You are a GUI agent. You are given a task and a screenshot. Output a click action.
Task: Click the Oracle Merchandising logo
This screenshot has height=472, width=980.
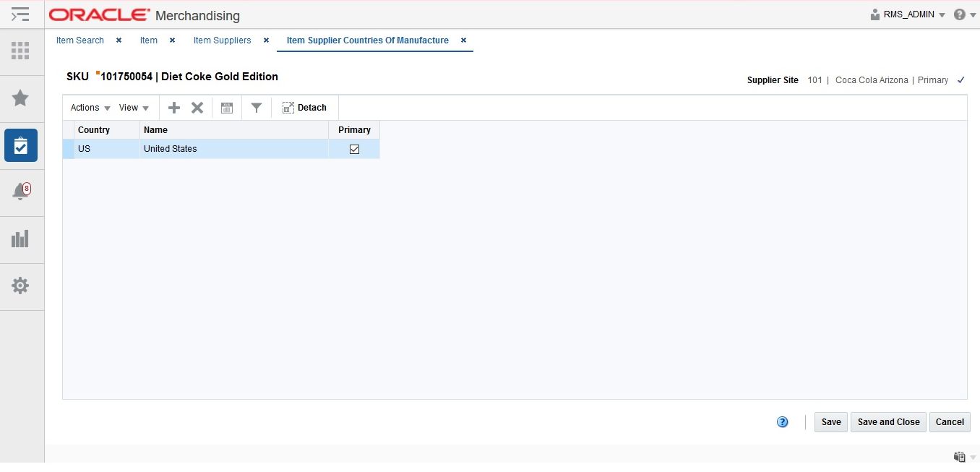pyautogui.click(x=145, y=15)
